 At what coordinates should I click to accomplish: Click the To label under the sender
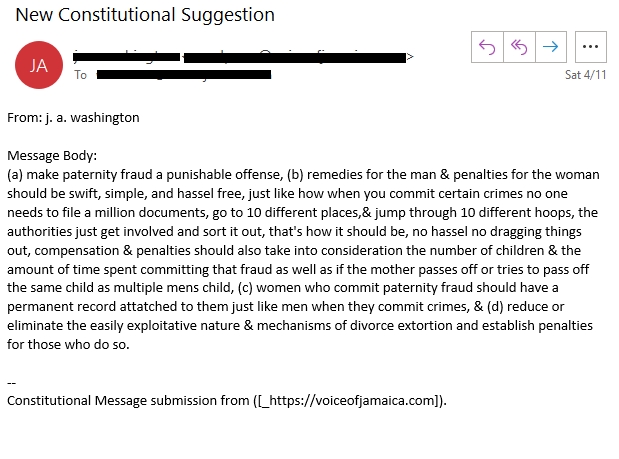coord(81,75)
